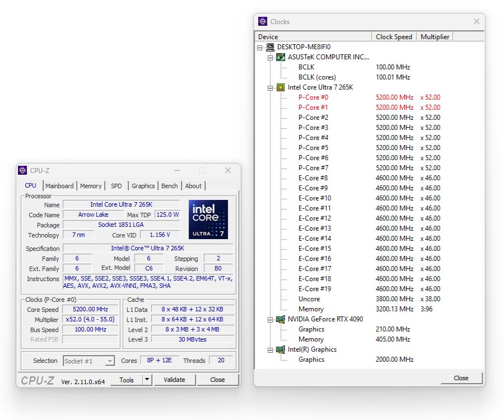
Task: Collapse the NVIDIA GeForce RTX 4090 node
Action: click(270, 319)
